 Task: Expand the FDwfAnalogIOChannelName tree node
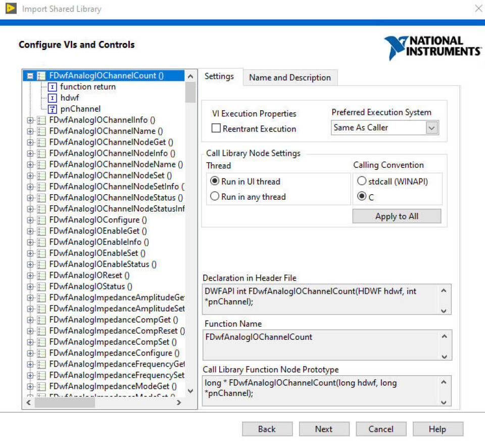tap(30, 131)
